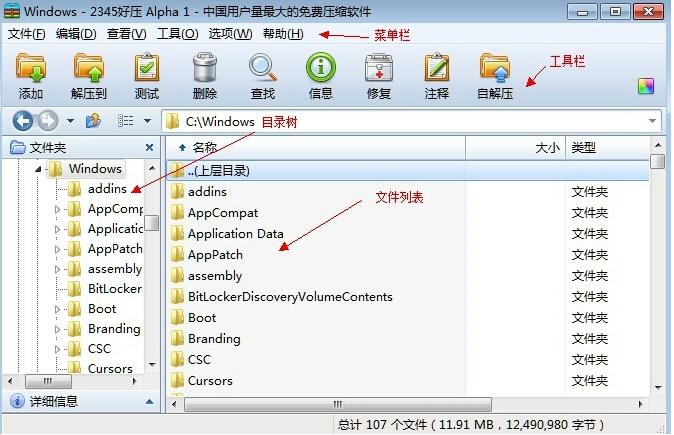Collapse the Windows node in the tree
The height and width of the screenshot is (435, 674).
coord(38,169)
